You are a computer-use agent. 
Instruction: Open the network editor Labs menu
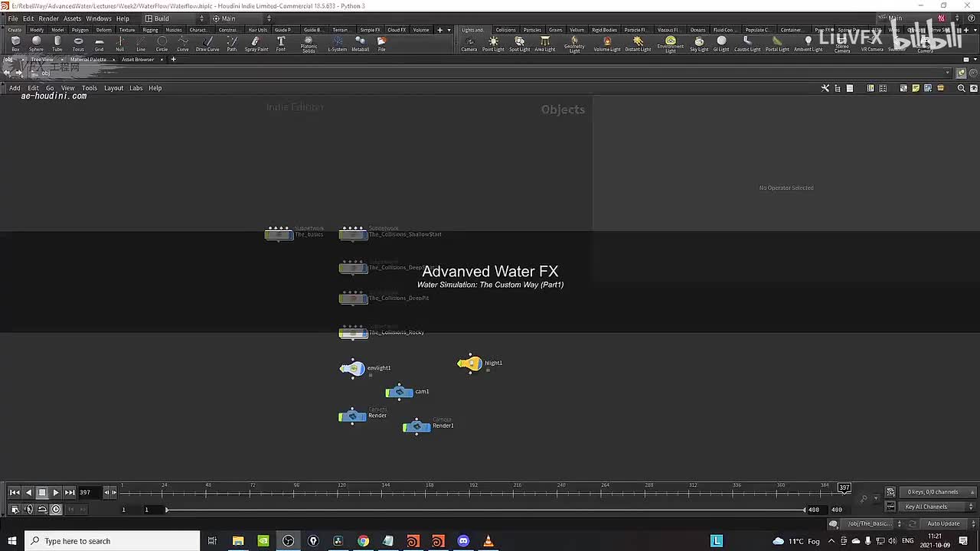[x=136, y=88]
